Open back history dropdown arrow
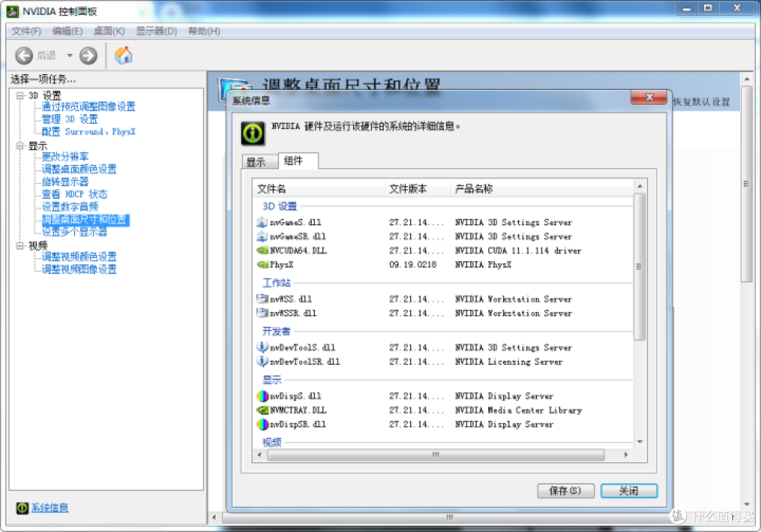 click(x=69, y=56)
